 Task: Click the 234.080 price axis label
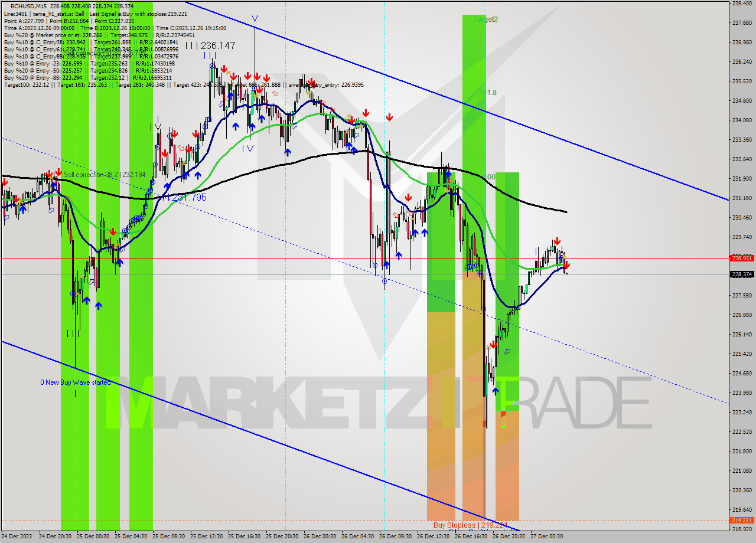(741, 120)
